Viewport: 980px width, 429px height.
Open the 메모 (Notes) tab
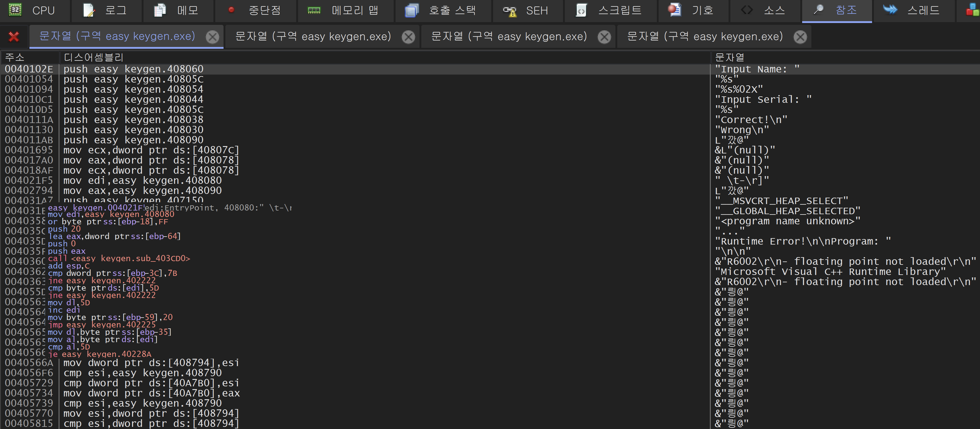pos(177,10)
